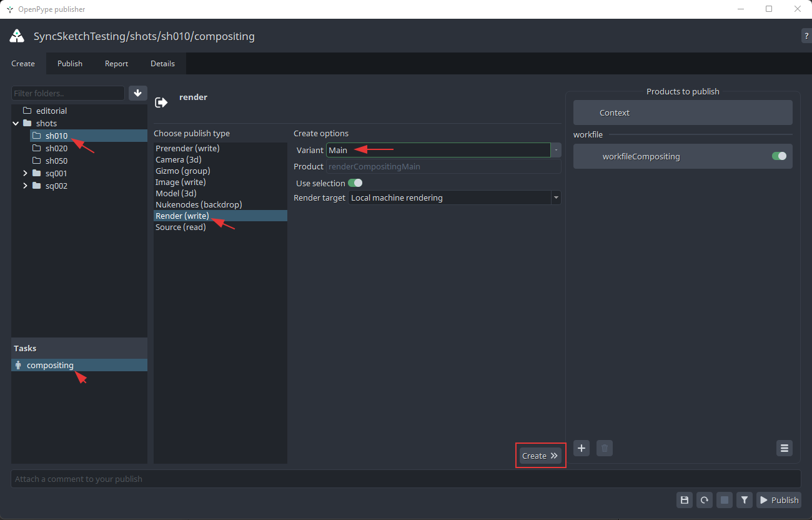Click the publish comment field
The image size is (812, 520).
406,479
